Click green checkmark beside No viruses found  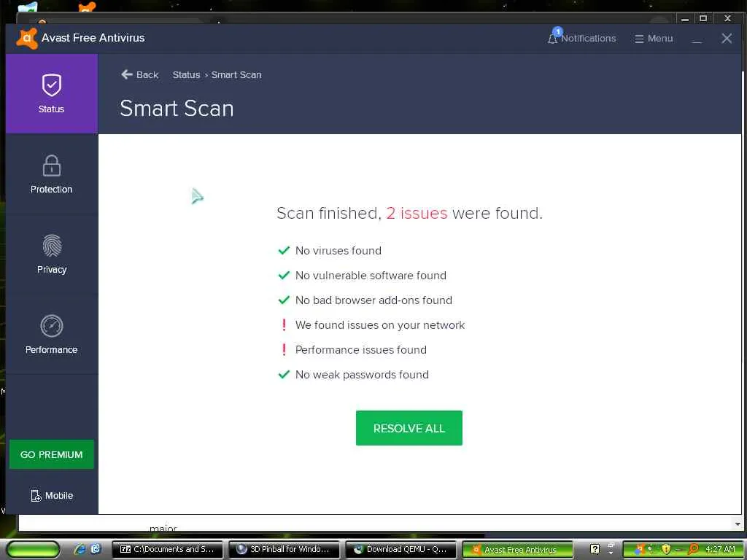click(x=284, y=251)
